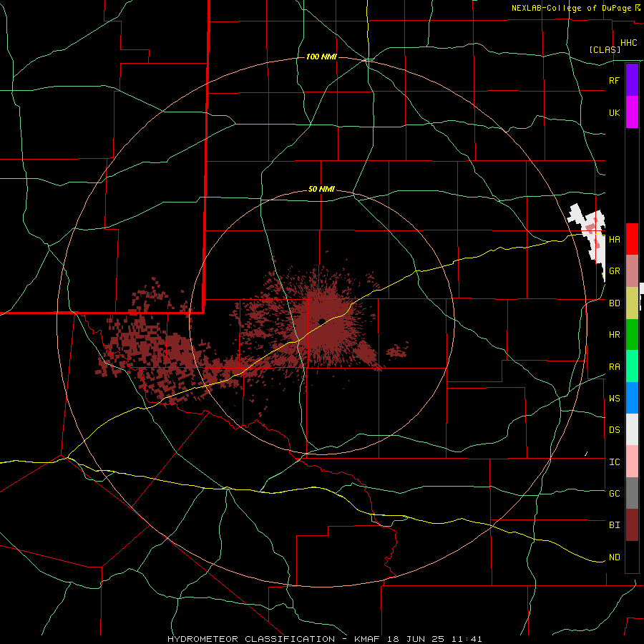
Task: Click the "100 NMI" range ring label
Action: (x=321, y=57)
